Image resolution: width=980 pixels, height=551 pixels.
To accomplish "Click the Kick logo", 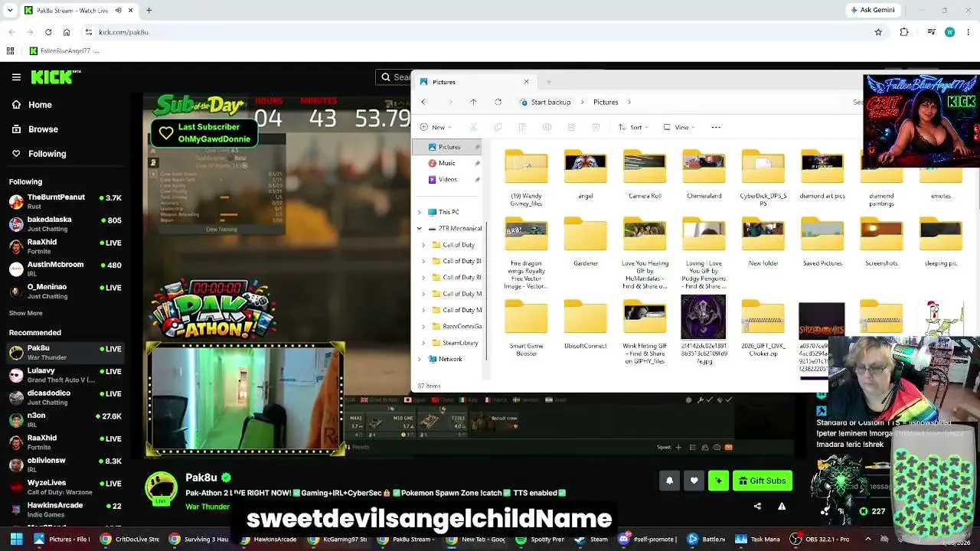I will coord(55,77).
